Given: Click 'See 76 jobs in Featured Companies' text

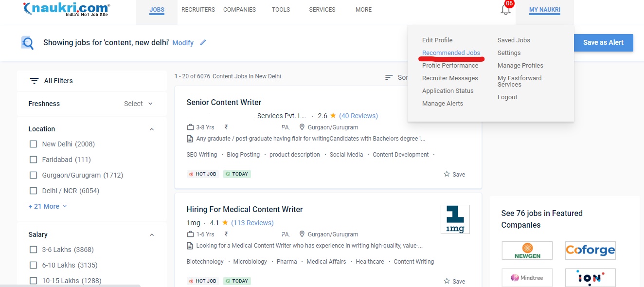Looking at the screenshot, I should pyautogui.click(x=542, y=219).
